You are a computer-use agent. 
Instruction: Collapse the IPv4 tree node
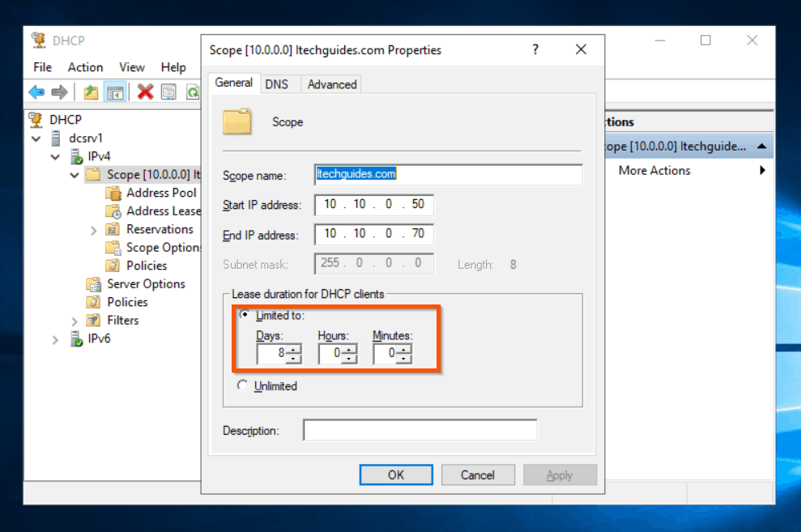56,157
